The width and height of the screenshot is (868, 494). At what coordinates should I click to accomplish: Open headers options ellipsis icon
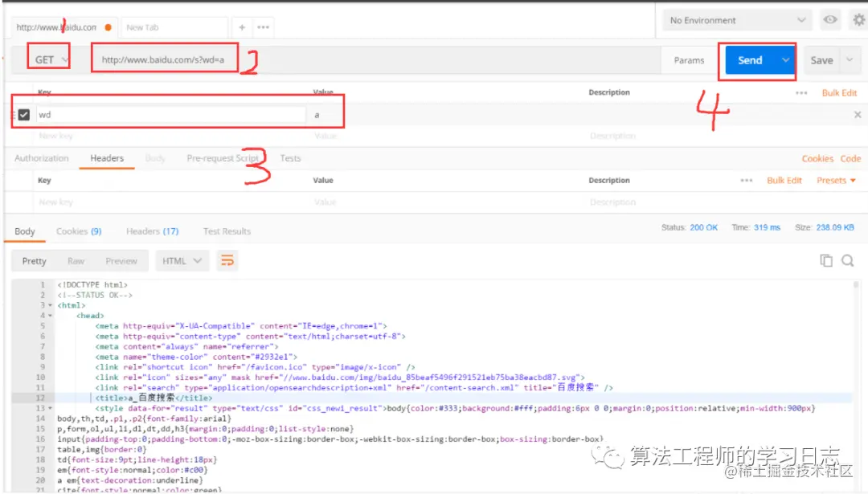[x=746, y=181]
